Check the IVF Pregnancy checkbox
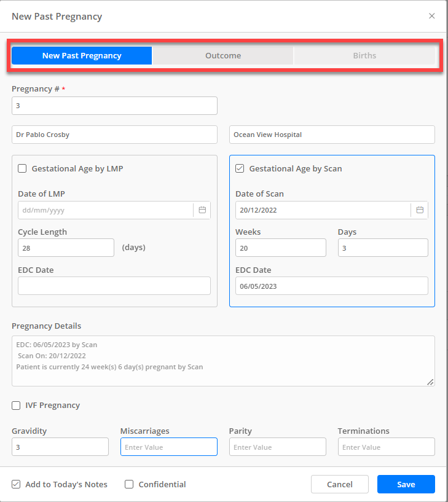This screenshot has height=502, width=448. (15, 405)
